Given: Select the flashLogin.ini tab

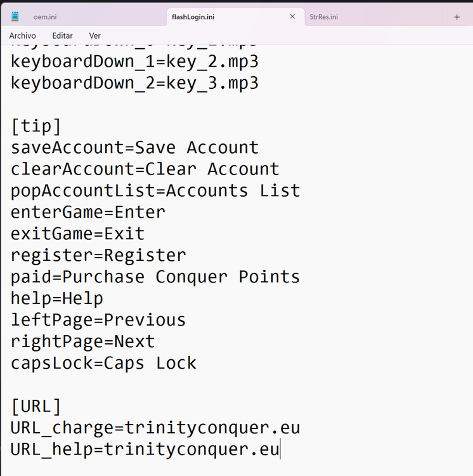Looking at the screenshot, I should pyautogui.click(x=193, y=17).
